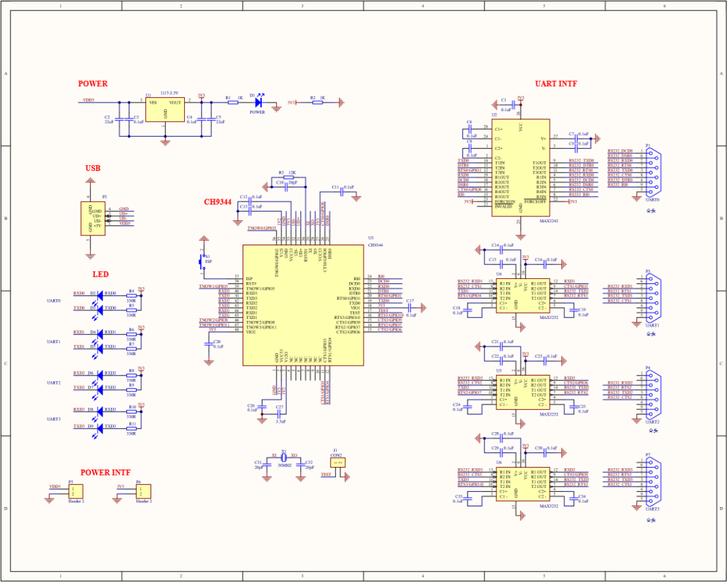The height and width of the screenshot is (582, 728).
Task: Click the J1 CON2 jumper symbol
Action: [338, 462]
